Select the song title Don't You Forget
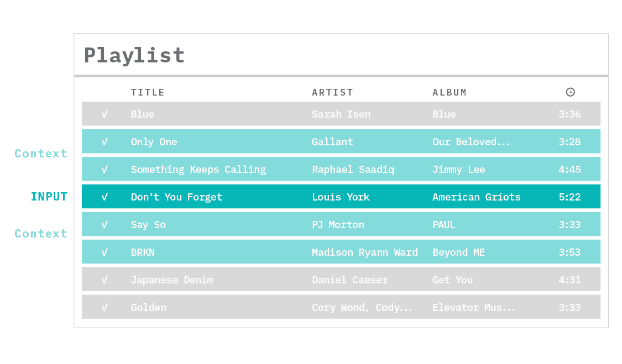The height and width of the screenshot is (364, 622). point(176,197)
